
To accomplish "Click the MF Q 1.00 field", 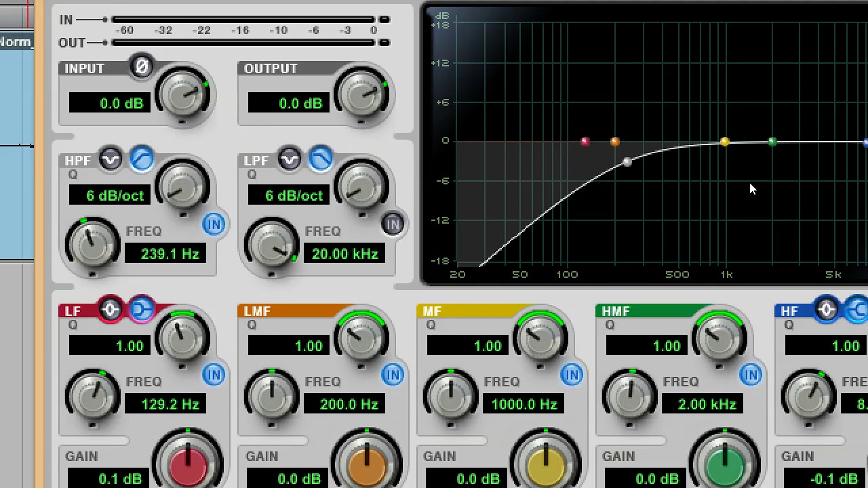I will (x=468, y=346).
